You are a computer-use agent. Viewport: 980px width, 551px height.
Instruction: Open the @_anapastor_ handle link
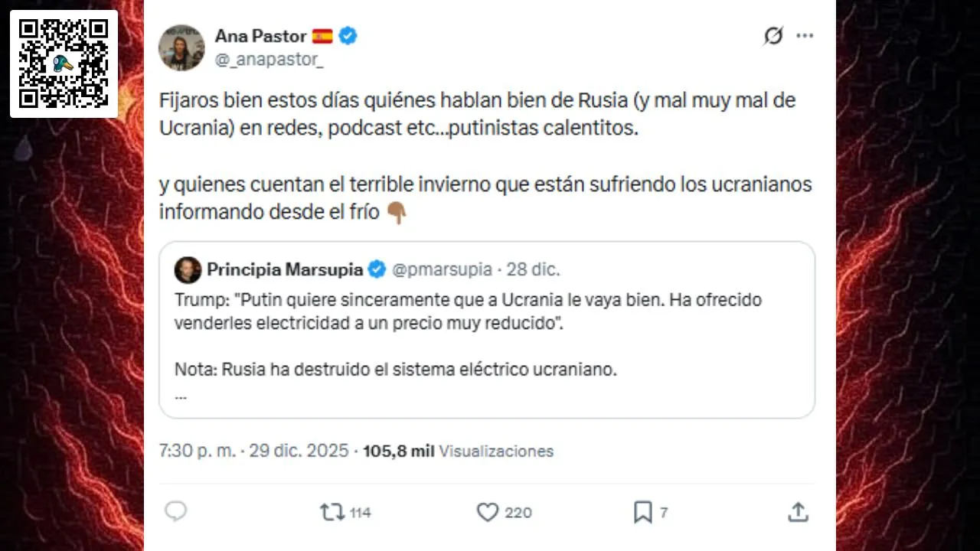click(x=269, y=60)
